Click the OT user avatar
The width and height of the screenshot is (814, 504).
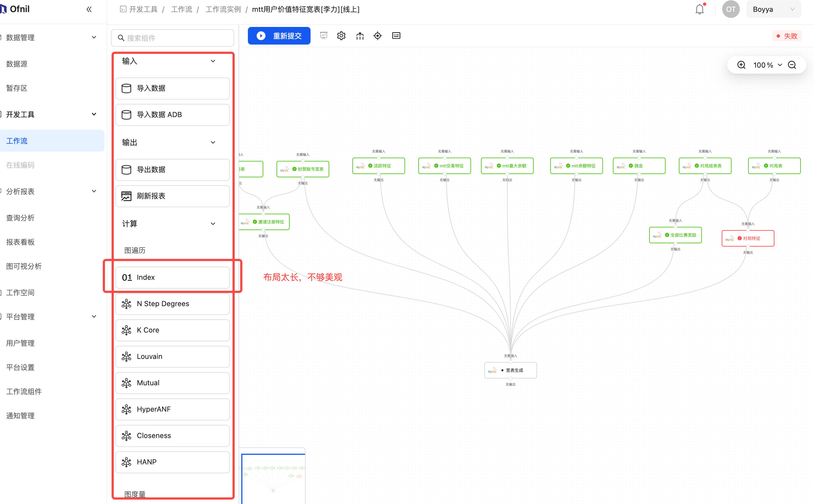(731, 9)
